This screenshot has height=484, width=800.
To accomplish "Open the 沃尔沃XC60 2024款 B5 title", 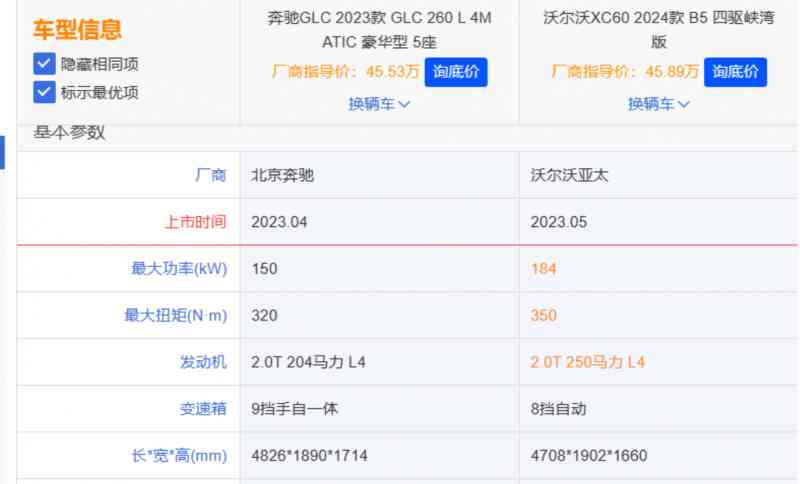I will point(659,30).
